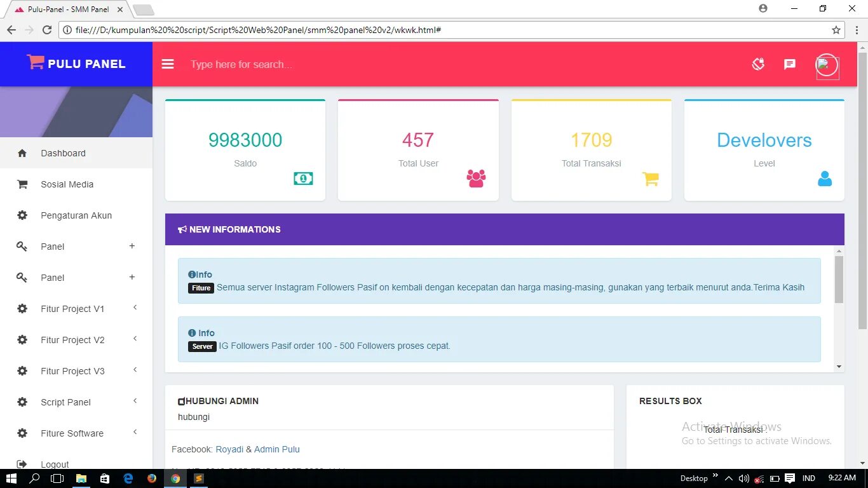The width and height of the screenshot is (868, 488).
Task: Go back with the browser back arrow
Action: 11,30
